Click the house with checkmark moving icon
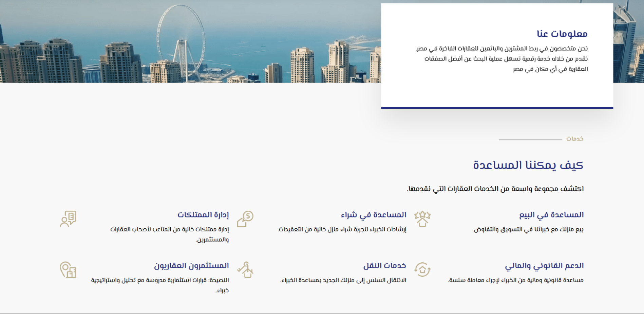Screen dimensions: 644x314 pyautogui.click(x=245, y=270)
